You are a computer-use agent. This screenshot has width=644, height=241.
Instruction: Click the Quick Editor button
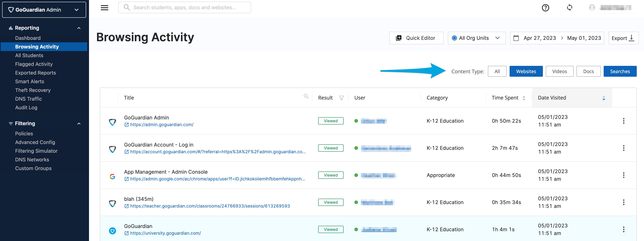pyautogui.click(x=416, y=38)
